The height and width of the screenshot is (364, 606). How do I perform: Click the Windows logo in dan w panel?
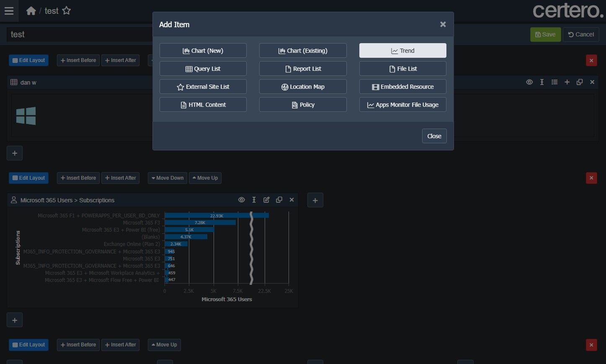tap(26, 116)
